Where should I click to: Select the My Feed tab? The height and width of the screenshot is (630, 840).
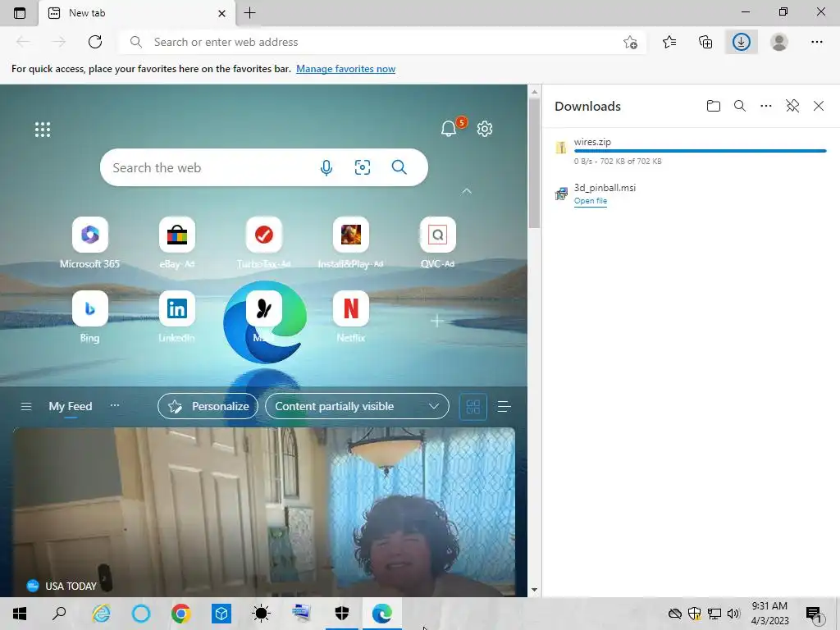point(71,407)
